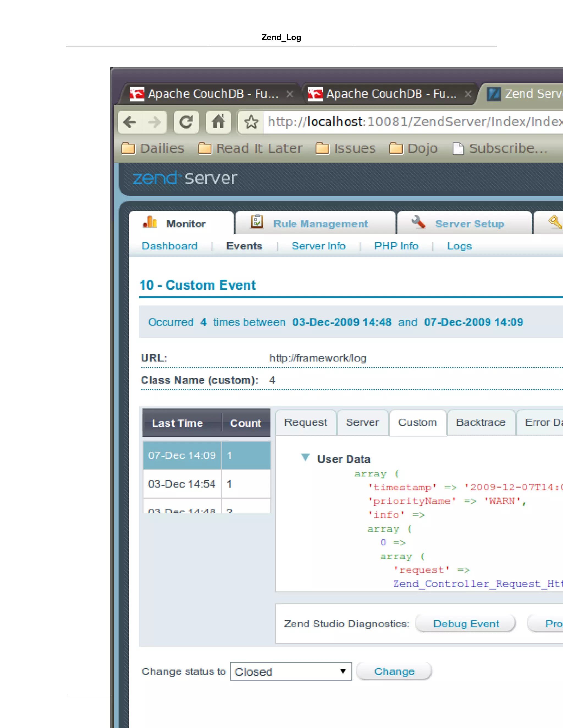Viewport: 563px width, 728px height.
Task: Open the Request detail tab
Action: 305,423
